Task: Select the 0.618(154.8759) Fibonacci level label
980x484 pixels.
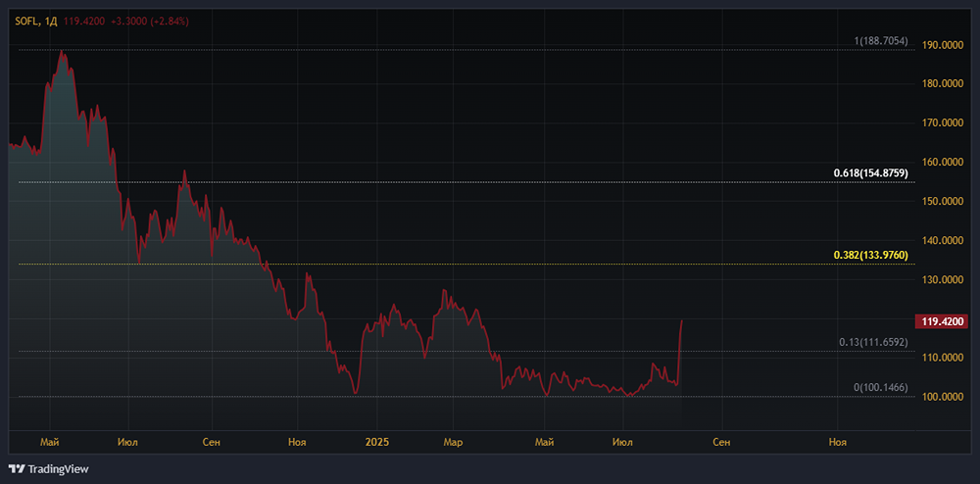Action: (x=870, y=173)
